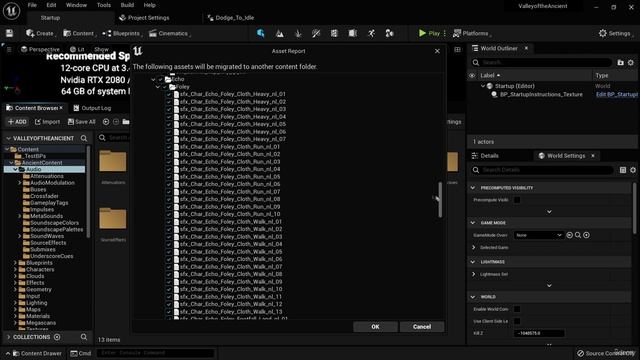This screenshot has height=360, width=640.
Task: Open the Window menu
Action: click(76, 5)
